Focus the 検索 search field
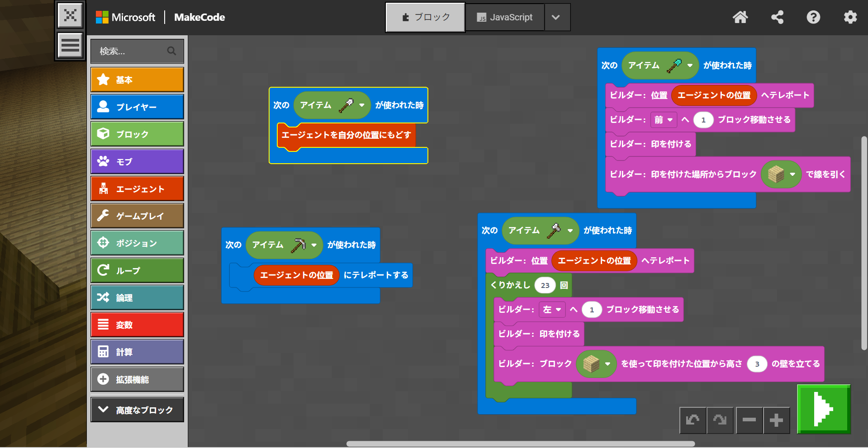 coord(137,51)
